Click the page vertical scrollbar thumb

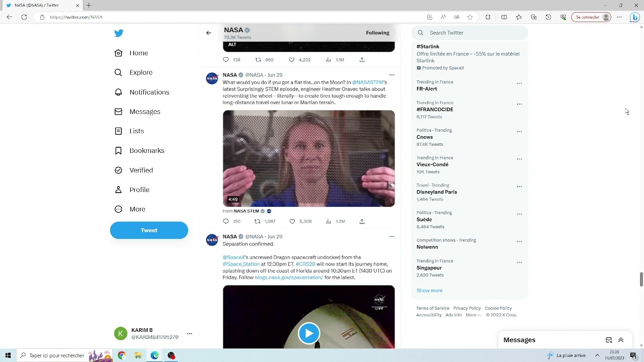point(641,279)
